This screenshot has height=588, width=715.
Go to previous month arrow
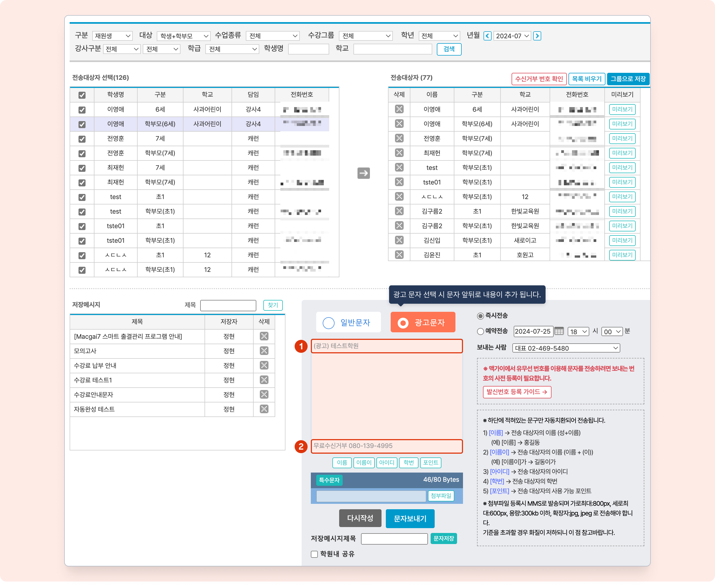pos(487,36)
